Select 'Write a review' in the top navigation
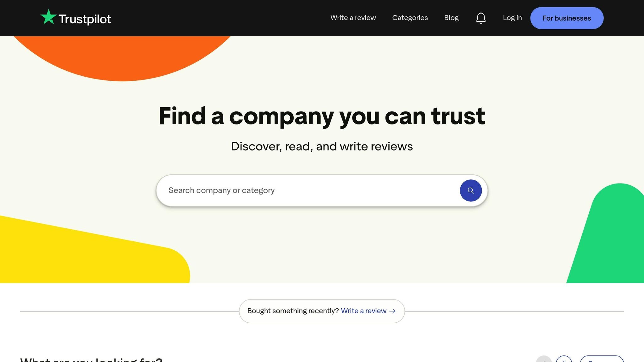 point(353,18)
